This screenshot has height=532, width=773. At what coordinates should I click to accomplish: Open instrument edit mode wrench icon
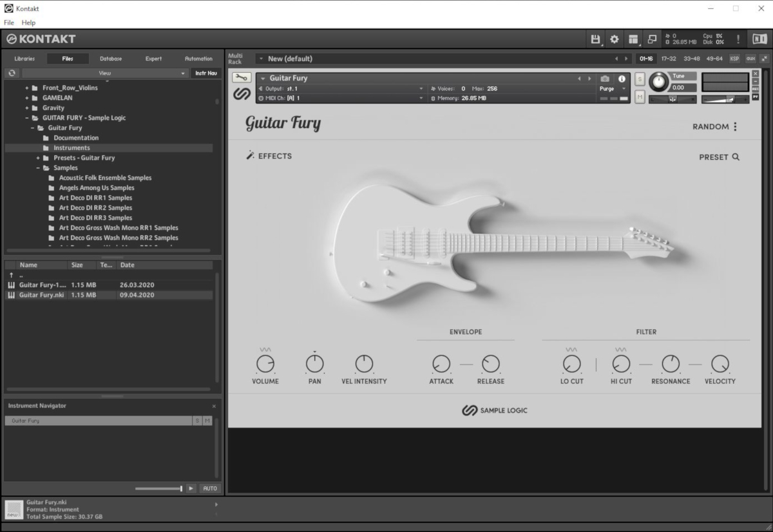click(242, 78)
